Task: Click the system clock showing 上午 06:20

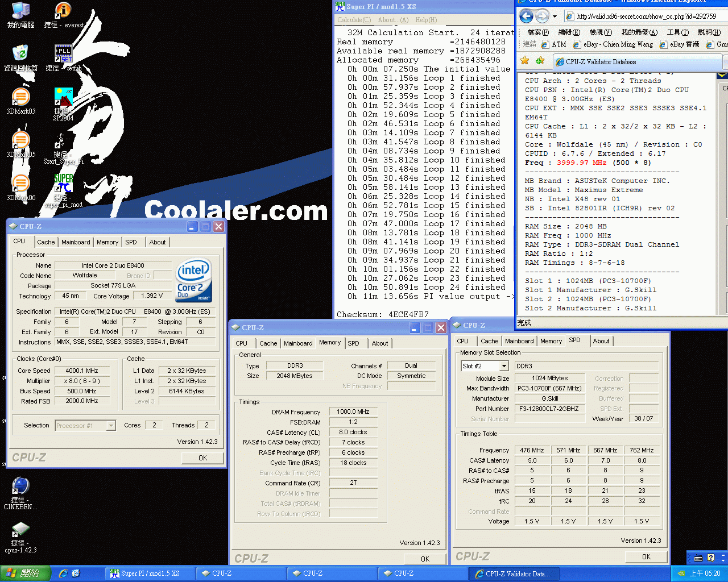Action: coord(705,573)
